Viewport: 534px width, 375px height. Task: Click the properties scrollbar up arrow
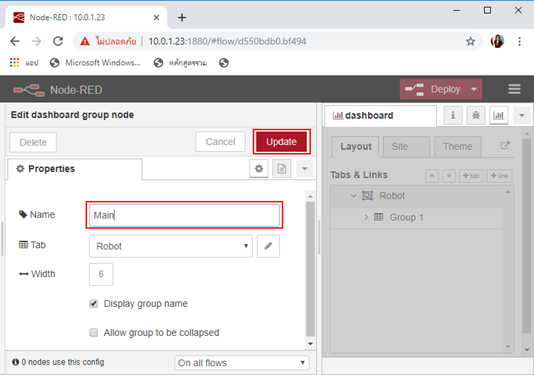pos(310,196)
